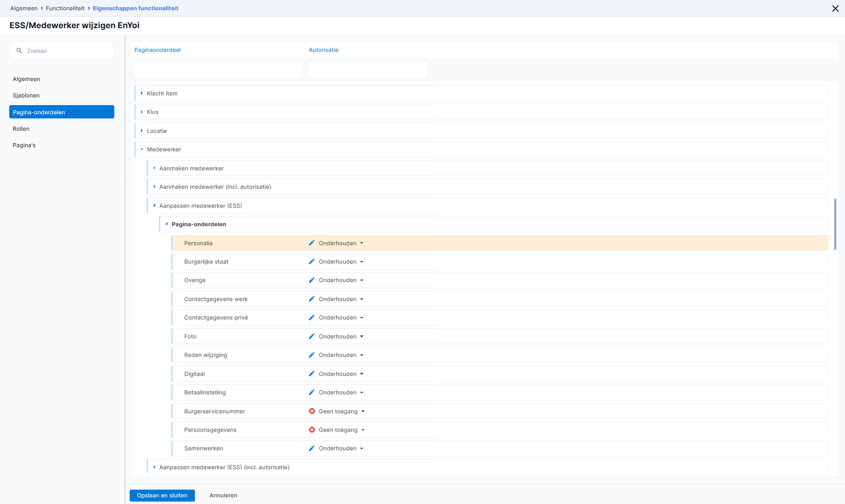Screen dimensions: 845x504
Task: Click the Opslaan en sluiten button
Action: point(162,495)
